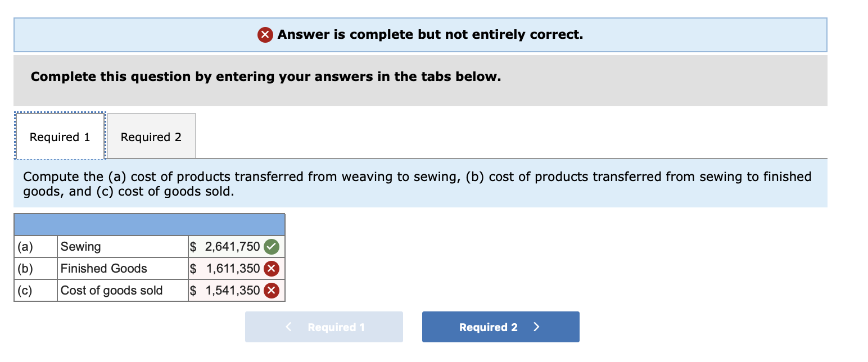
Task: Switch to the Required 2 tab
Action: 150,136
